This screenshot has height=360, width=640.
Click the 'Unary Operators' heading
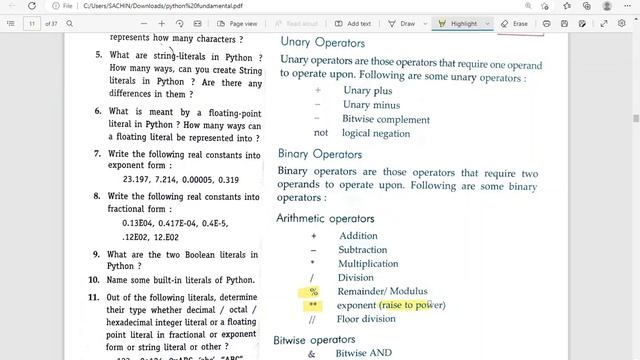[x=322, y=42]
